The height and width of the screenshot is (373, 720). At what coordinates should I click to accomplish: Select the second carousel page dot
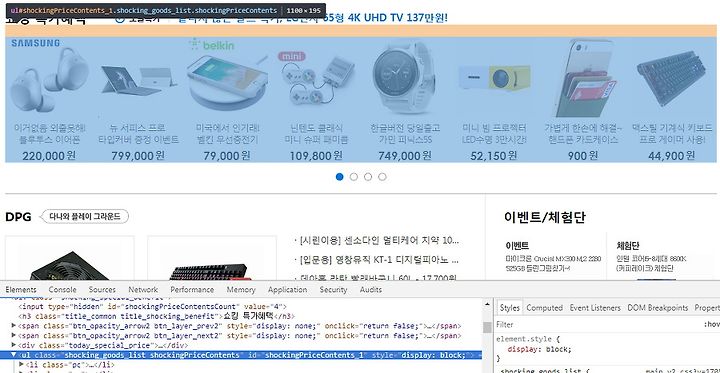(x=354, y=177)
